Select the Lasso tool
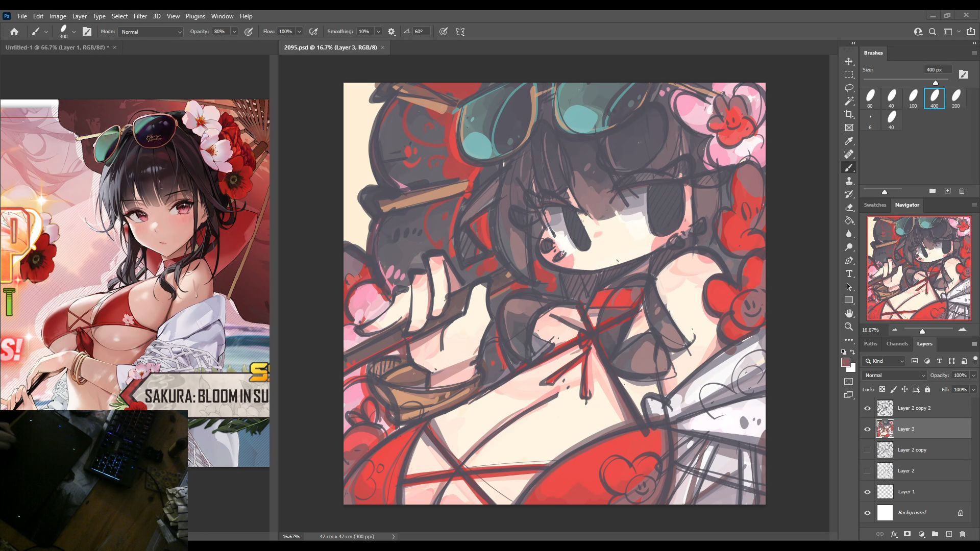Viewport: 980px width, 551px height. [x=849, y=88]
